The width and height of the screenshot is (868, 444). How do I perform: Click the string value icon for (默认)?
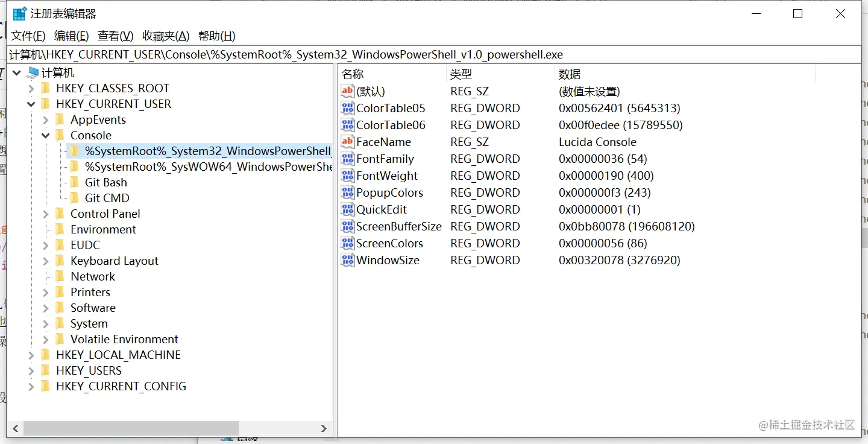pos(348,91)
